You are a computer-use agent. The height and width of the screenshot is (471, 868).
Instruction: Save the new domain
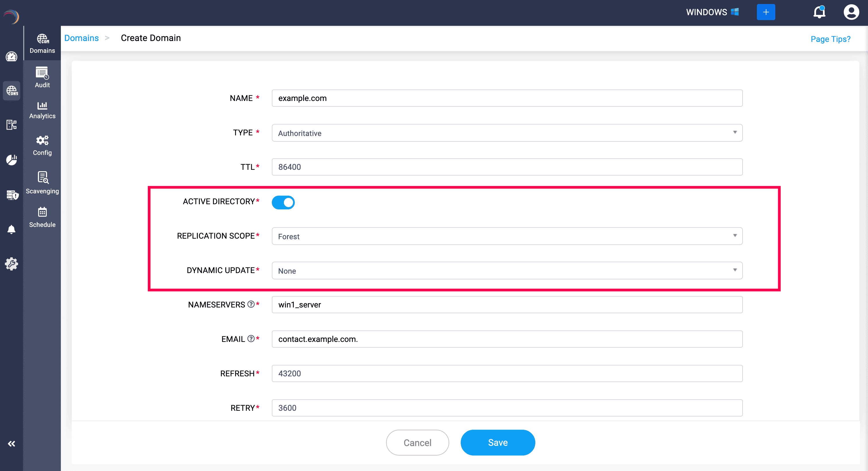(498, 442)
